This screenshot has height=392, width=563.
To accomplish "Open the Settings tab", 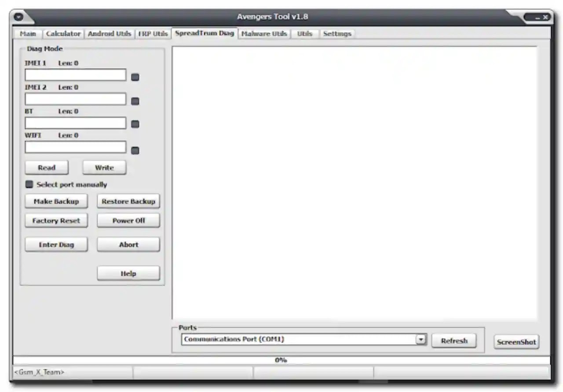I will pos(337,34).
